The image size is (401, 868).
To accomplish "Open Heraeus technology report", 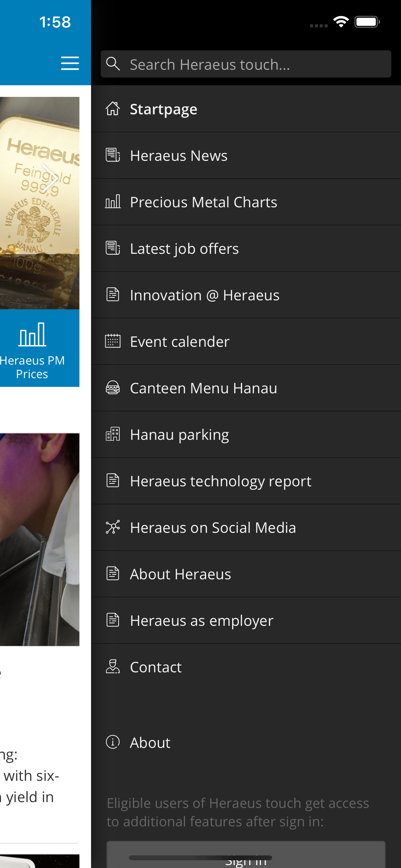I will pos(246,481).
